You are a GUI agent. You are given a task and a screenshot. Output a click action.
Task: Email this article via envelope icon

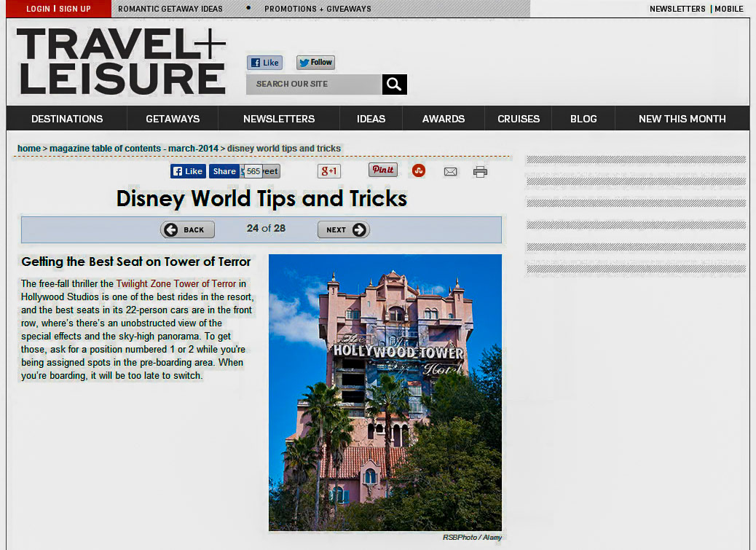click(450, 172)
